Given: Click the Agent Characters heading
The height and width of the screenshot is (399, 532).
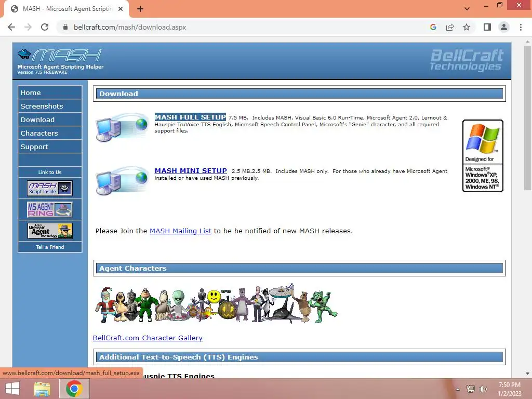Looking at the screenshot, I should tap(299, 269).
